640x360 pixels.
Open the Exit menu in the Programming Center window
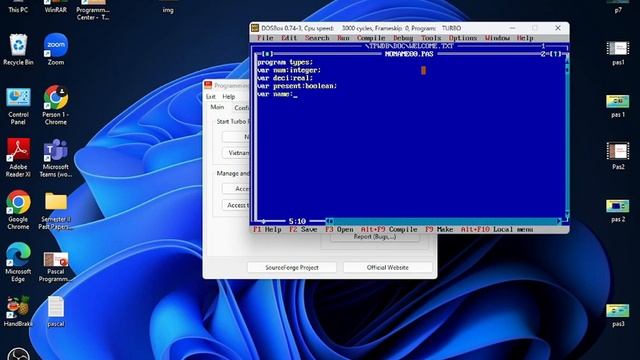coord(211,97)
